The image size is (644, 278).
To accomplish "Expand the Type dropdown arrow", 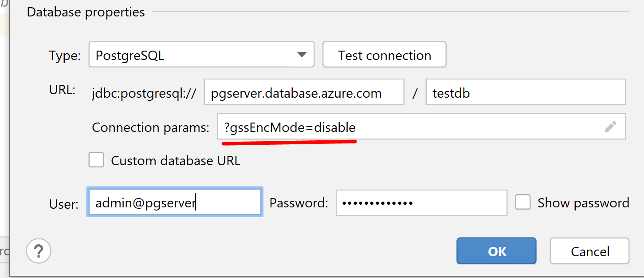I will 302,55.
